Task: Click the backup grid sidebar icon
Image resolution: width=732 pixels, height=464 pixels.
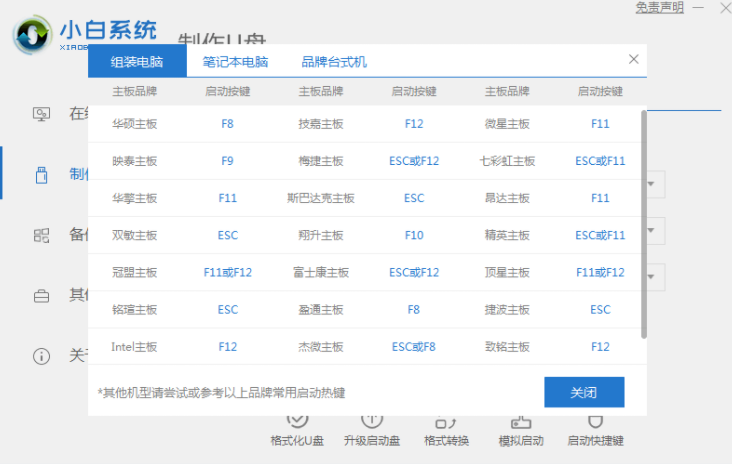Action: (x=42, y=236)
